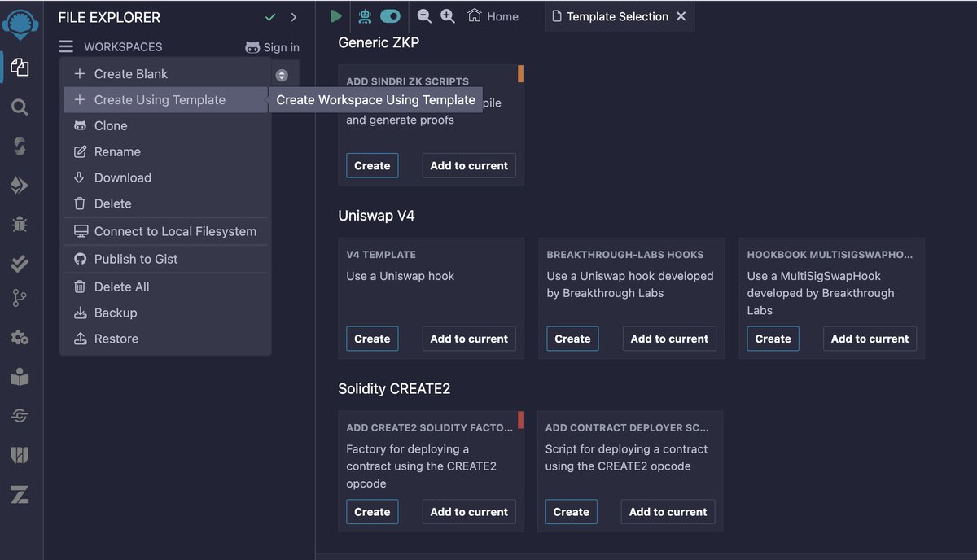Add Sindri ZK Scripts to current workspace

tap(469, 166)
